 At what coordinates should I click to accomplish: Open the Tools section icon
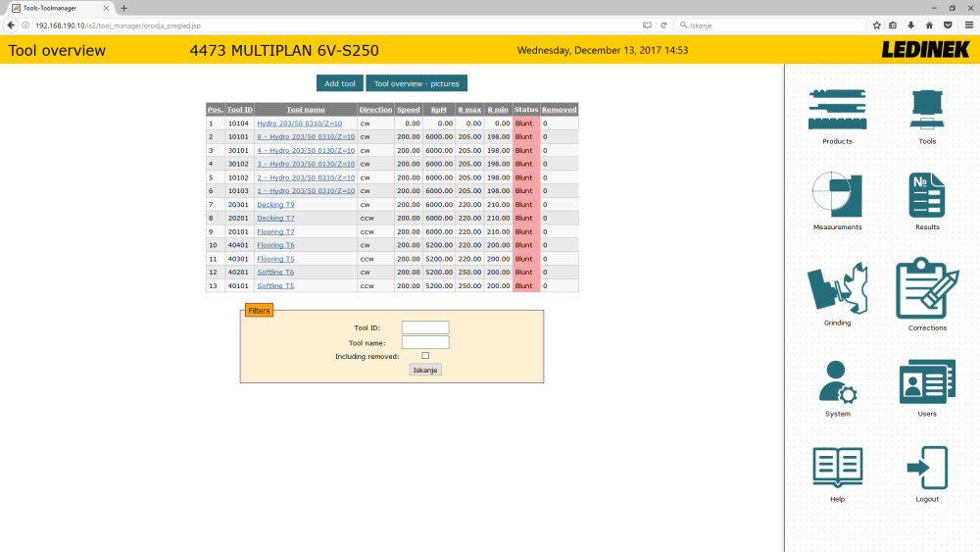tap(927, 110)
